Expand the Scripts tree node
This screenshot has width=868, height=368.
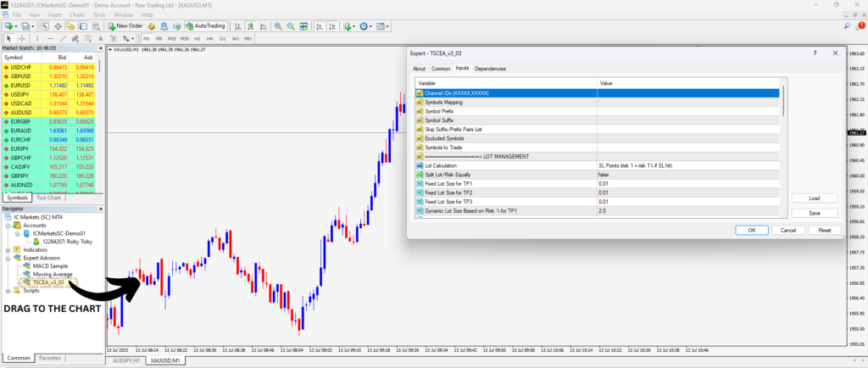[8, 291]
